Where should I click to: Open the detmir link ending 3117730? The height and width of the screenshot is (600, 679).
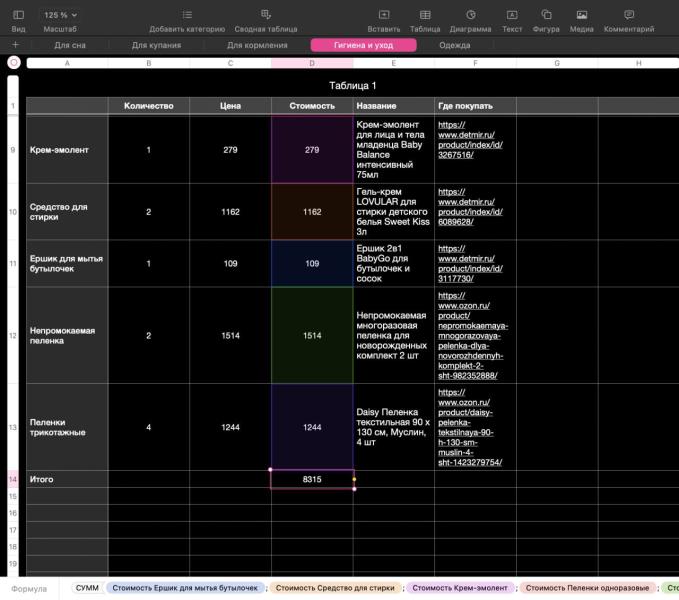(470, 264)
